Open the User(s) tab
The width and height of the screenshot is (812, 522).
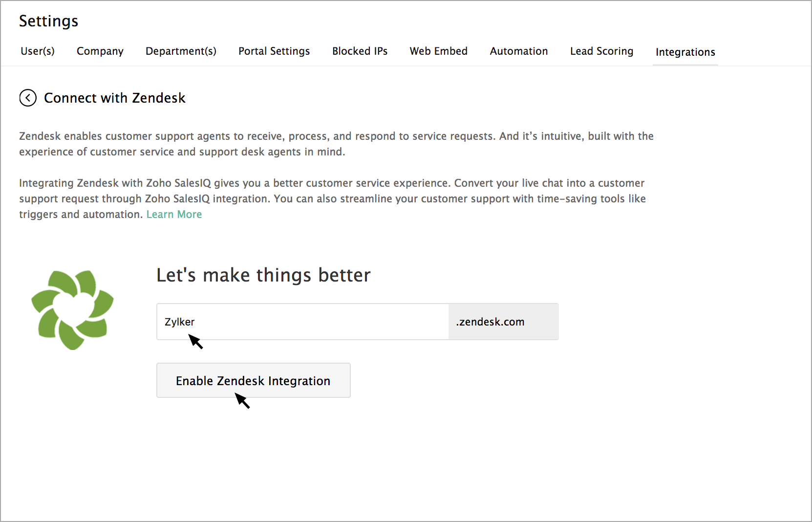(38, 51)
